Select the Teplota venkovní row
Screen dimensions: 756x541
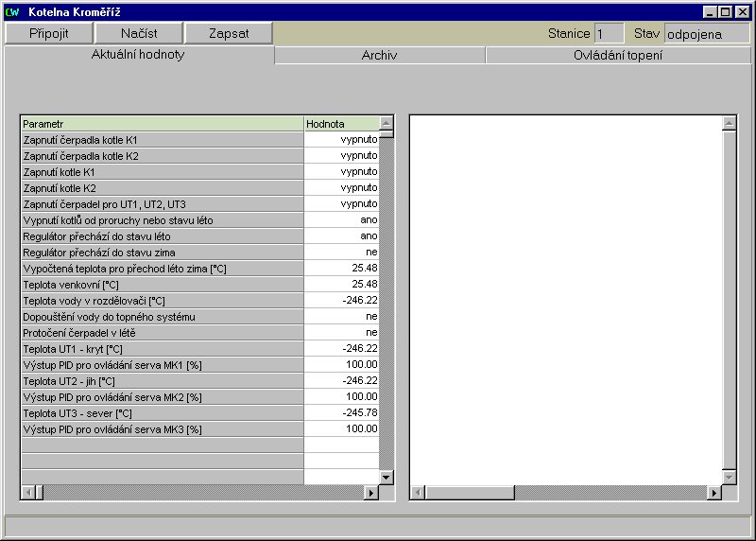[x=162, y=285]
